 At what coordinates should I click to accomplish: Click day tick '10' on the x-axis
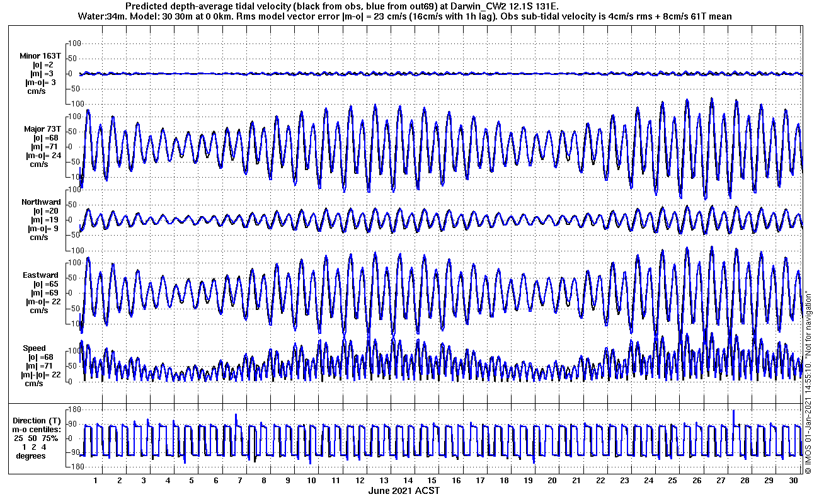point(312,481)
